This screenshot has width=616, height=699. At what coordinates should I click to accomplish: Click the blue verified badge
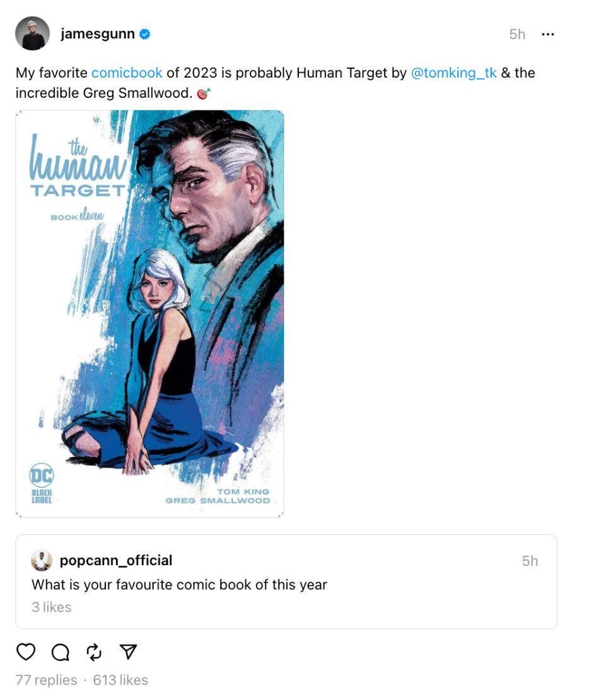tap(145, 34)
